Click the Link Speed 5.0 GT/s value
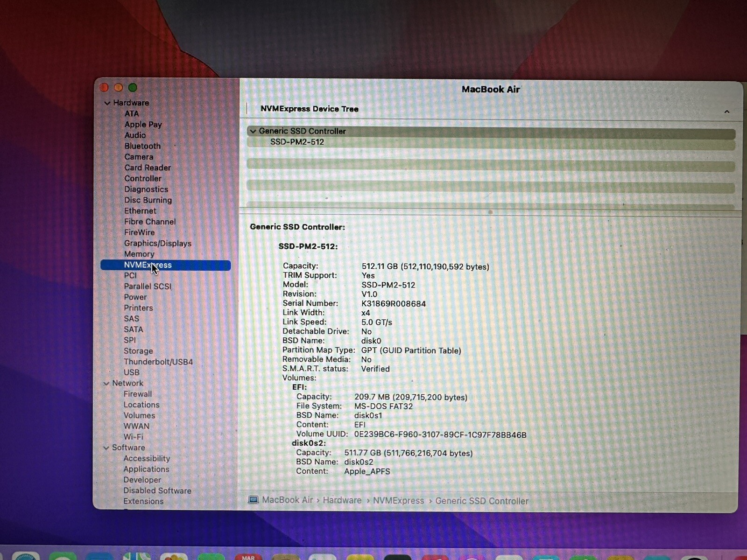Viewport: 747px width, 560px height. [377, 322]
